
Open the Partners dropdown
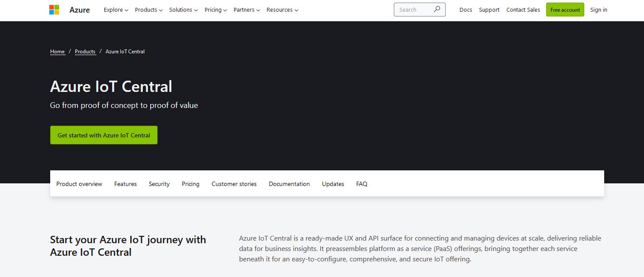(x=247, y=10)
